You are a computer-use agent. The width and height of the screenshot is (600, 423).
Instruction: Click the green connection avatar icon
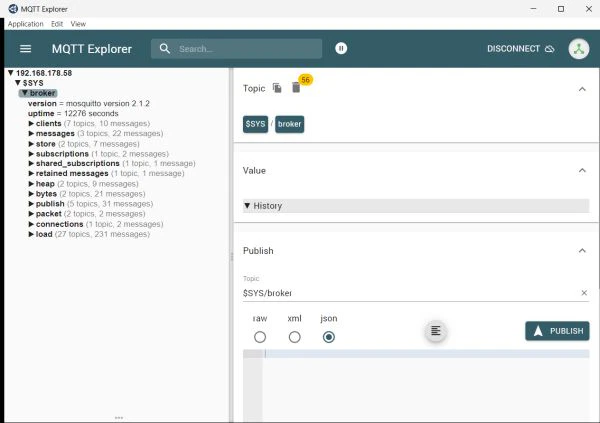pyautogui.click(x=578, y=48)
